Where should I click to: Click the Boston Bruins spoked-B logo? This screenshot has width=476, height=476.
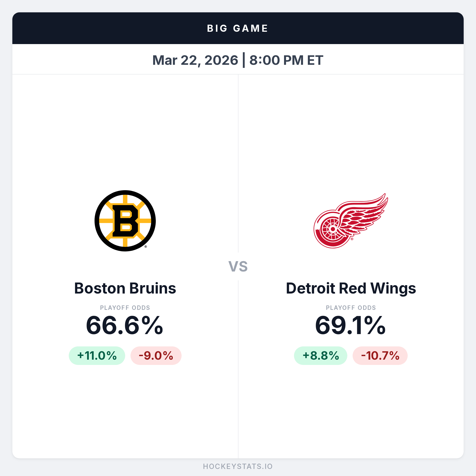(x=125, y=221)
